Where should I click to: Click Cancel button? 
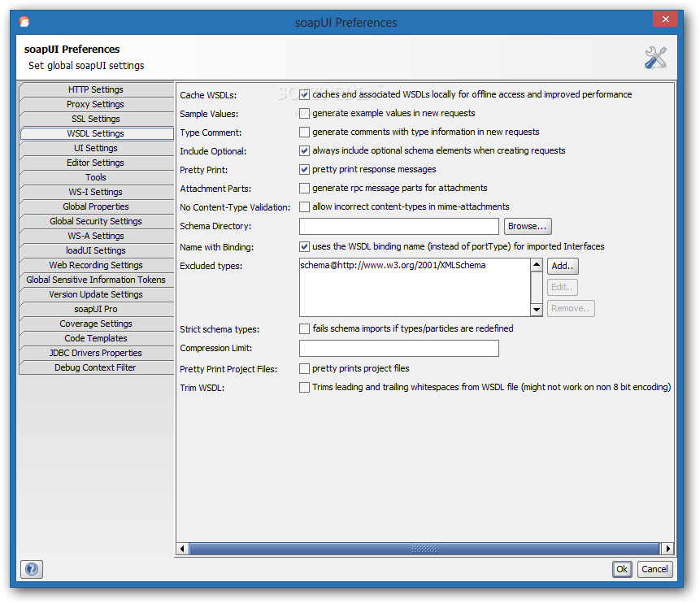coord(655,569)
